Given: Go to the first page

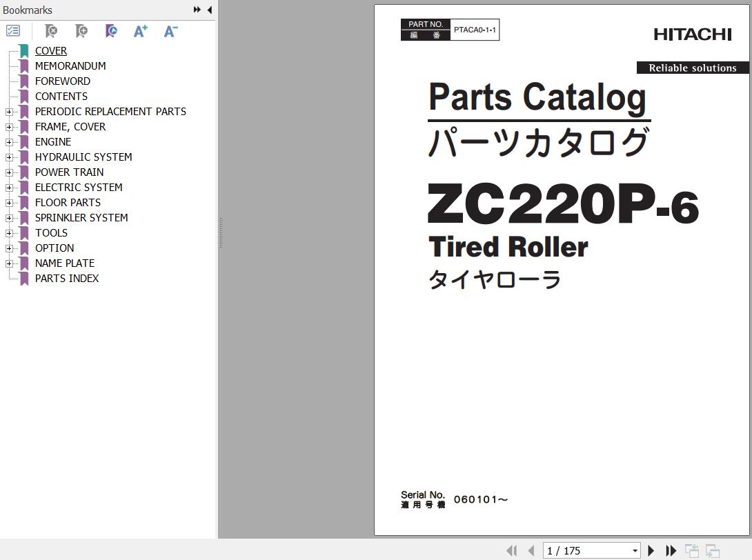Looking at the screenshot, I should coord(512,551).
